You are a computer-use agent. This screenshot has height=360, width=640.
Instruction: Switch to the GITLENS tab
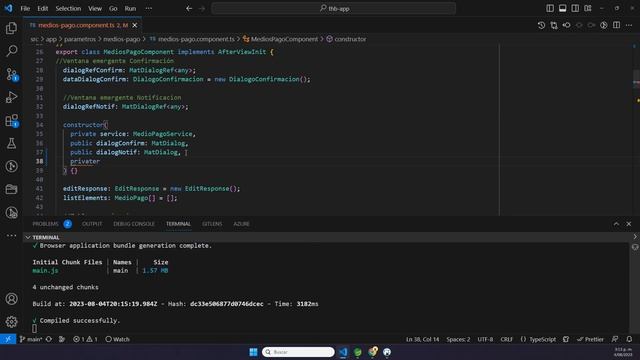212,224
